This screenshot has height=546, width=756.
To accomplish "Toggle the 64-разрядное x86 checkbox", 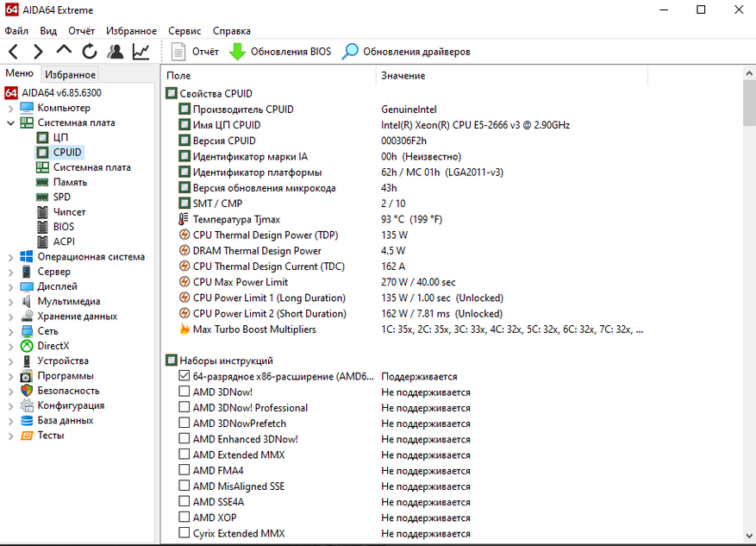I will (x=184, y=377).
